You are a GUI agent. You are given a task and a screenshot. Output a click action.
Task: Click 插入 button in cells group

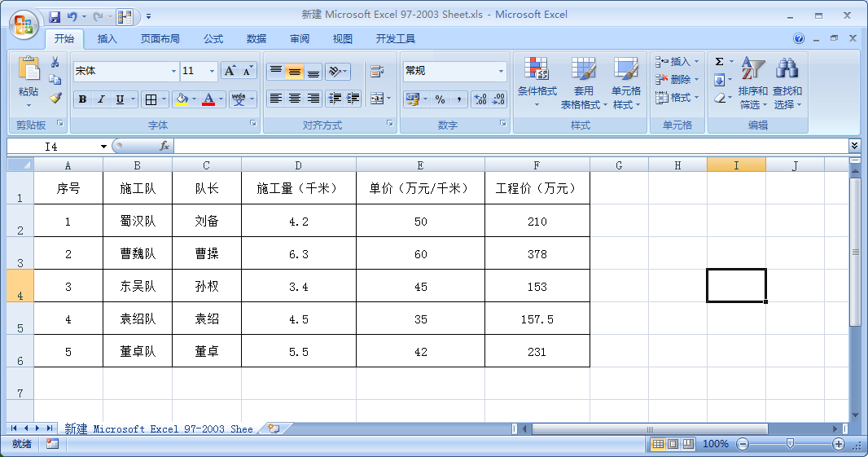[677, 61]
